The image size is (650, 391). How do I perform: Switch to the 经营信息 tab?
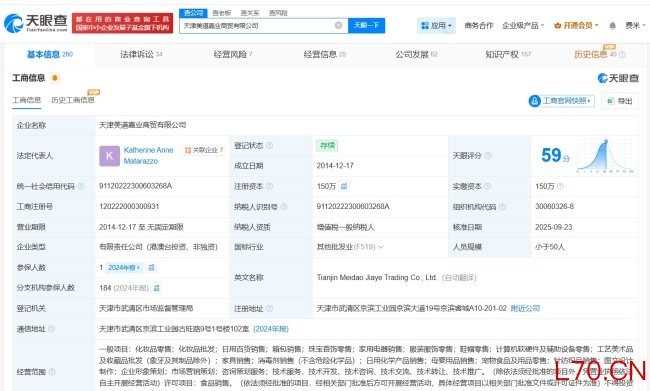click(324, 54)
